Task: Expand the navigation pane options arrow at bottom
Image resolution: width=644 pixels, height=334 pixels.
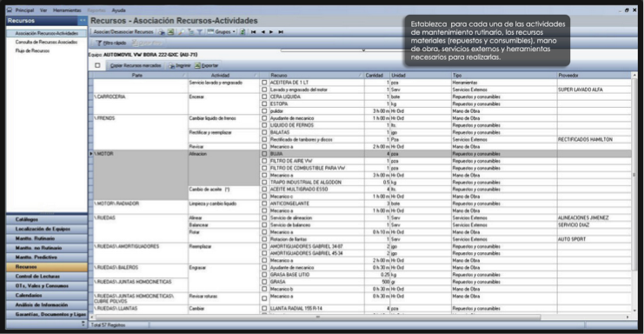Action: point(83,324)
